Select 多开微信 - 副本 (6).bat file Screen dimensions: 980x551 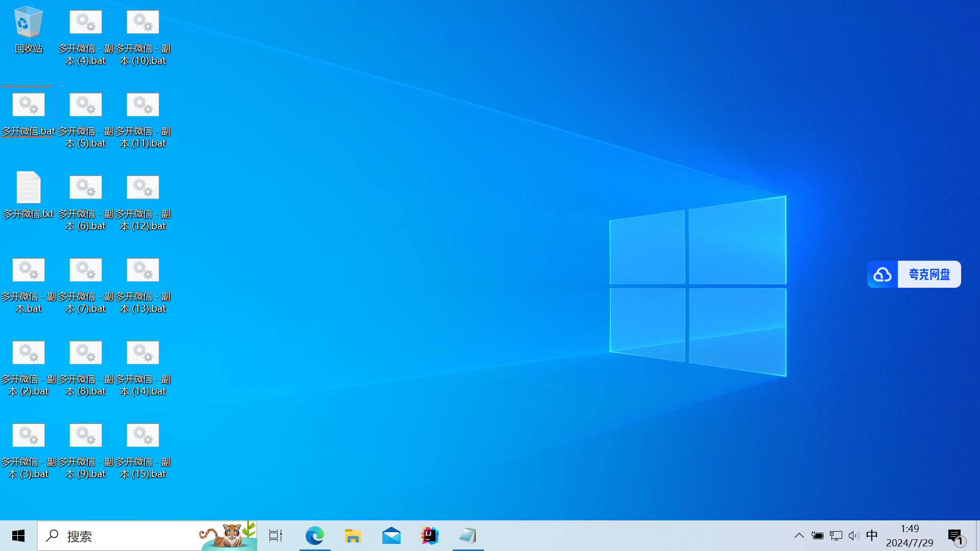[x=86, y=203]
